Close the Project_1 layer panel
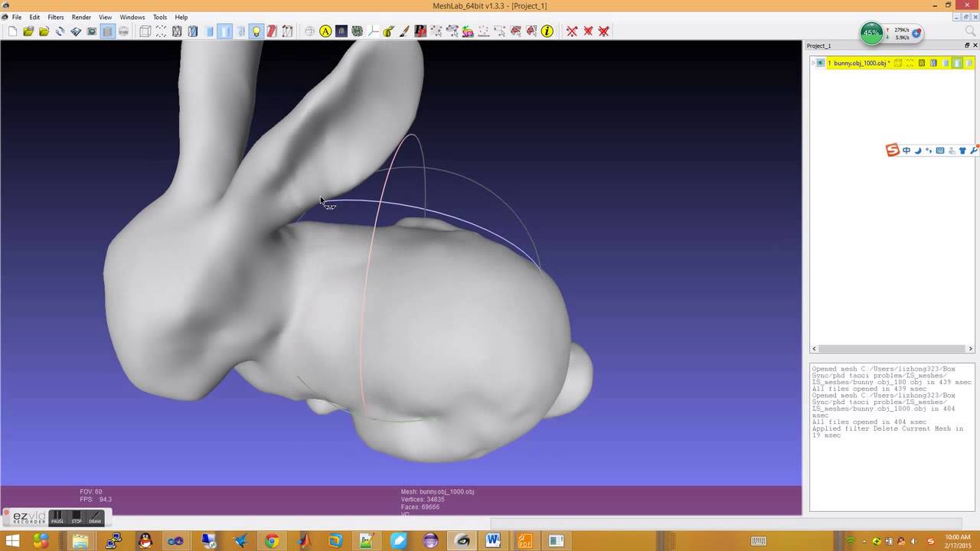This screenshot has height=551, width=980. pyautogui.click(x=975, y=46)
